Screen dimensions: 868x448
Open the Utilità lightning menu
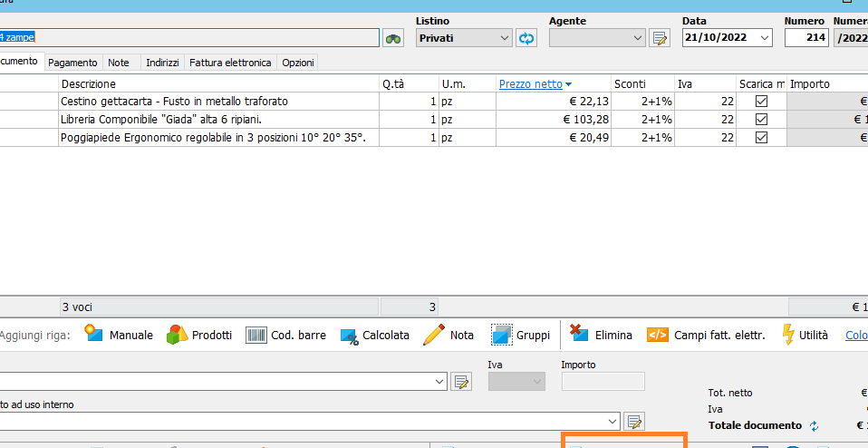point(805,335)
